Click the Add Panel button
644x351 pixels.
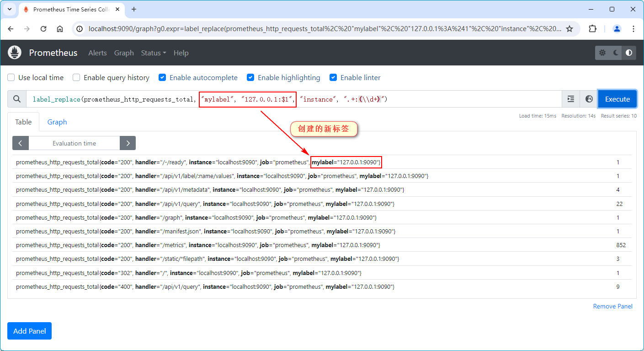coord(29,331)
